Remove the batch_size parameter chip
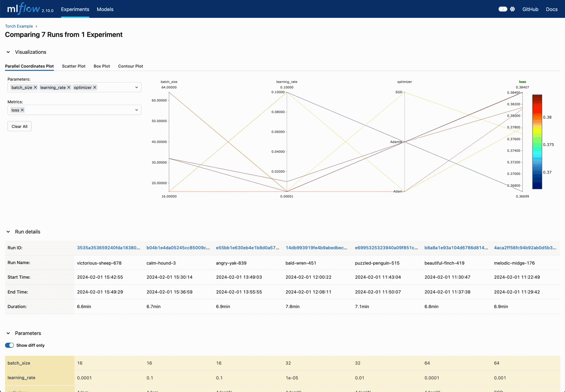 pyautogui.click(x=35, y=87)
